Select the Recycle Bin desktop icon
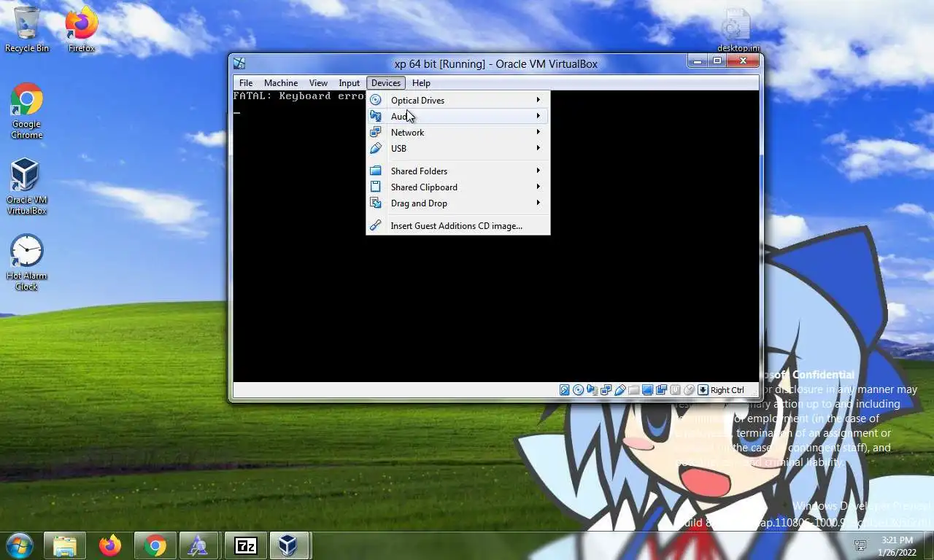Viewport: 934px width, 560px height. (27, 31)
